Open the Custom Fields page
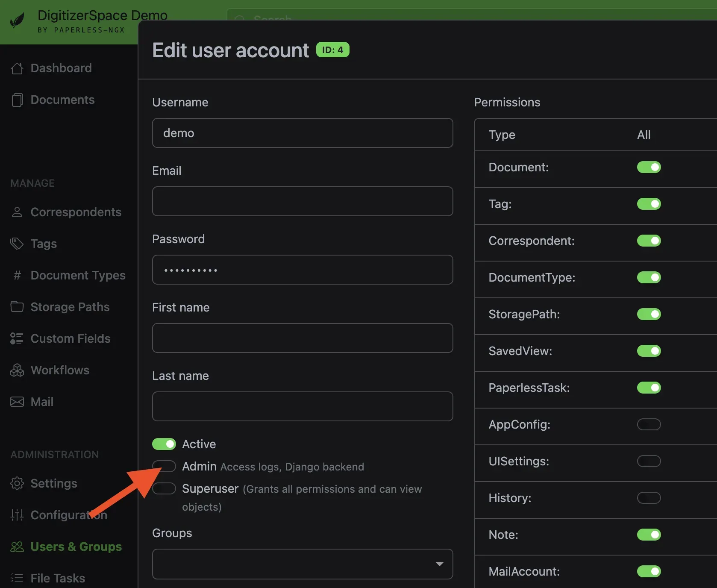This screenshot has height=588, width=717. point(71,338)
